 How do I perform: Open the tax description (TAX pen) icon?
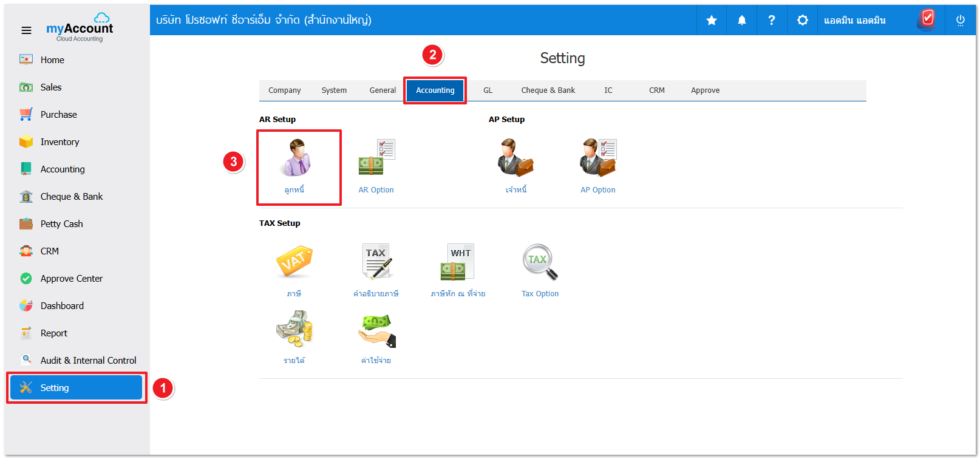(376, 262)
